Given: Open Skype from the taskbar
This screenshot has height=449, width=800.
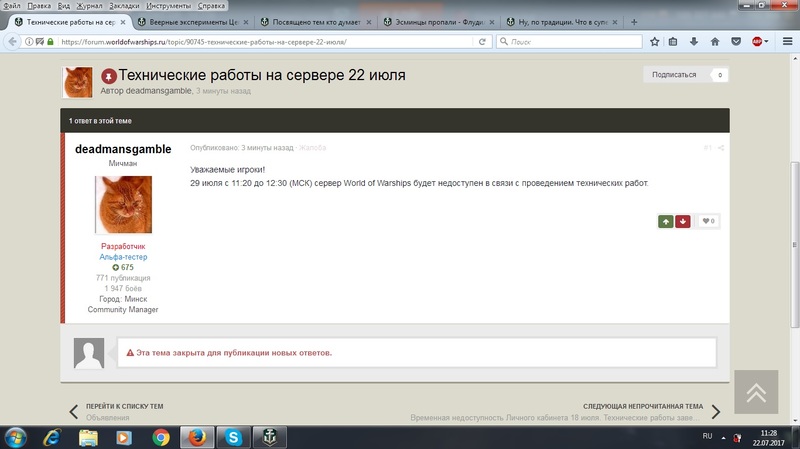Looking at the screenshot, I should point(233,437).
